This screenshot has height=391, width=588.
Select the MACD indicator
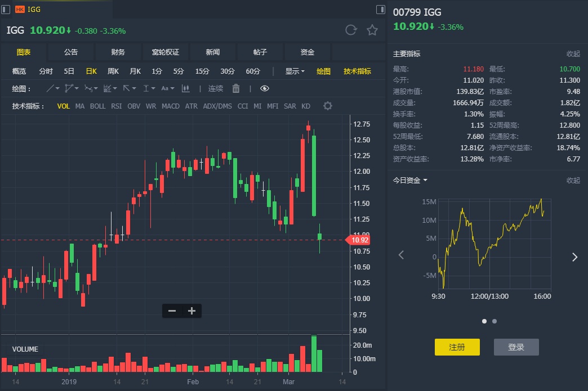click(171, 106)
